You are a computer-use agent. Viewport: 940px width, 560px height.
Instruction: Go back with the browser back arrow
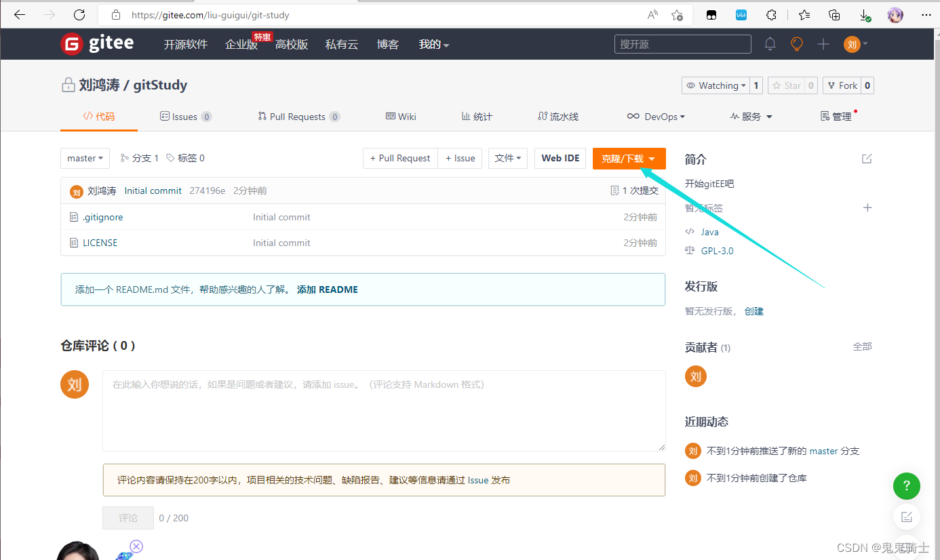click(x=20, y=14)
